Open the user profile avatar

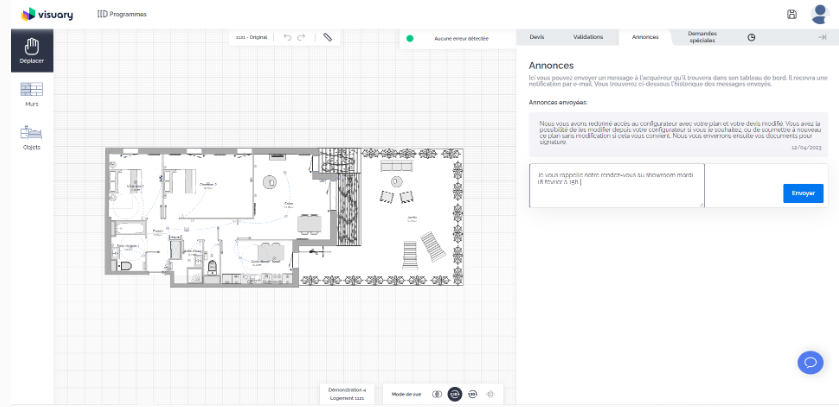coord(819,13)
